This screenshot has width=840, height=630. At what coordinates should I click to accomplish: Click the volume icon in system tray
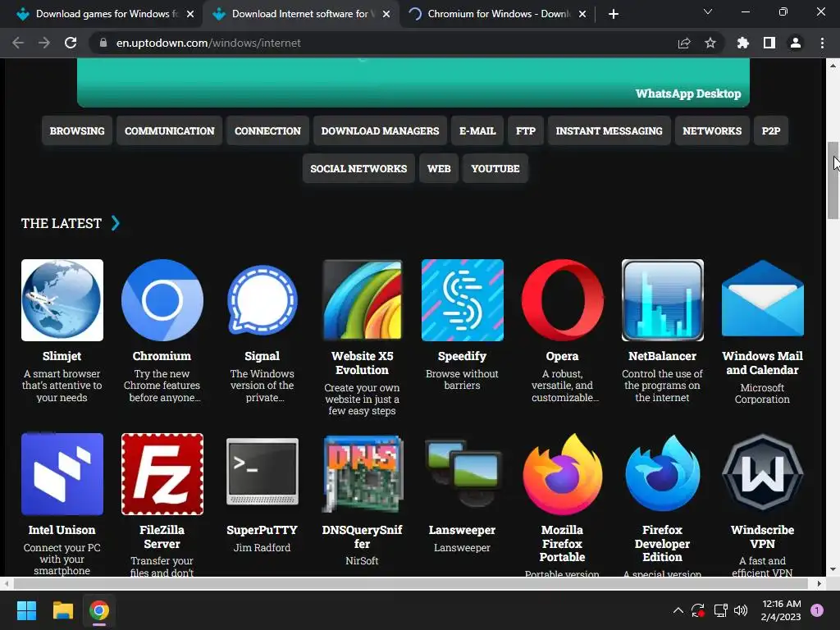coord(741,610)
